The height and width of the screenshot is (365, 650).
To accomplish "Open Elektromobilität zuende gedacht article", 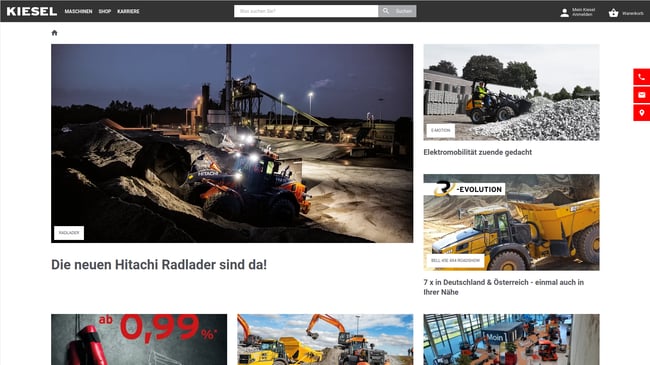I will point(478,152).
